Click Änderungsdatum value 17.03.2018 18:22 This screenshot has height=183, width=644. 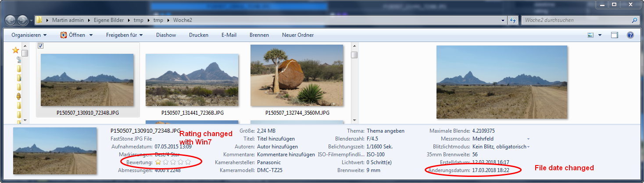490,170
